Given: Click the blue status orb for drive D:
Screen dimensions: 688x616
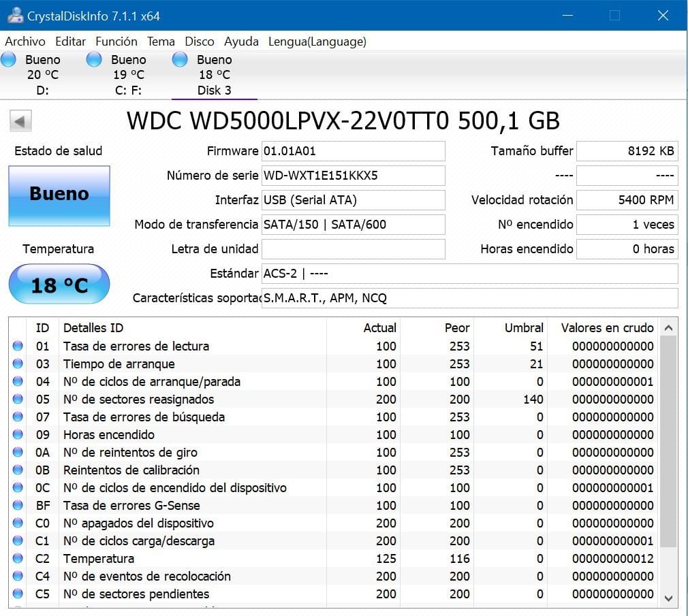Looking at the screenshot, I should [8, 60].
